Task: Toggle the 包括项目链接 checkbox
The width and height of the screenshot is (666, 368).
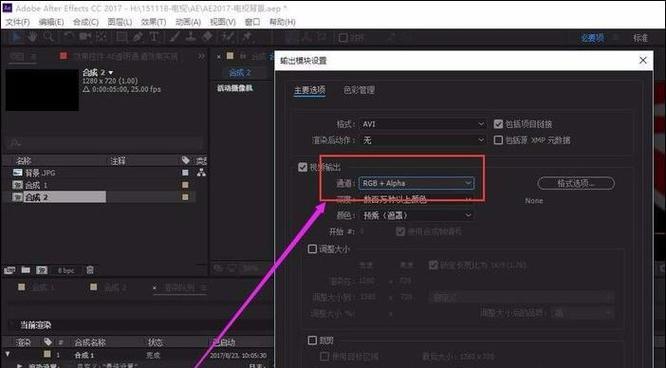Action: (x=498, y=124)
